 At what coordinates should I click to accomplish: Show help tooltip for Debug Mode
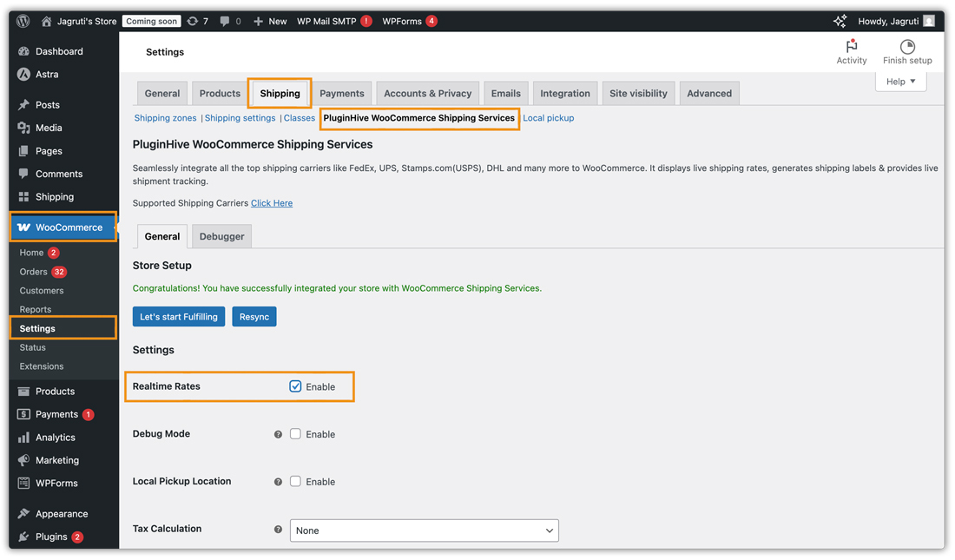pos(278,434)
